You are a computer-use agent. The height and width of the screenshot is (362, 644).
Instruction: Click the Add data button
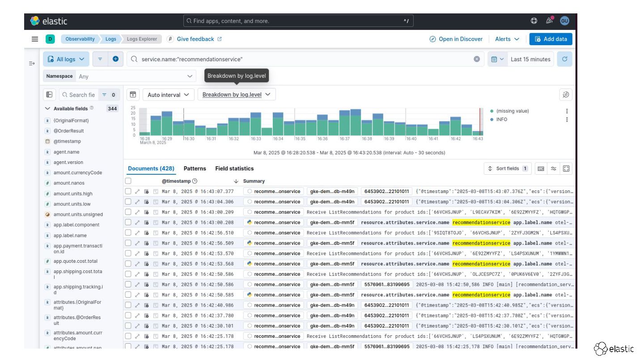pos(551,39)
